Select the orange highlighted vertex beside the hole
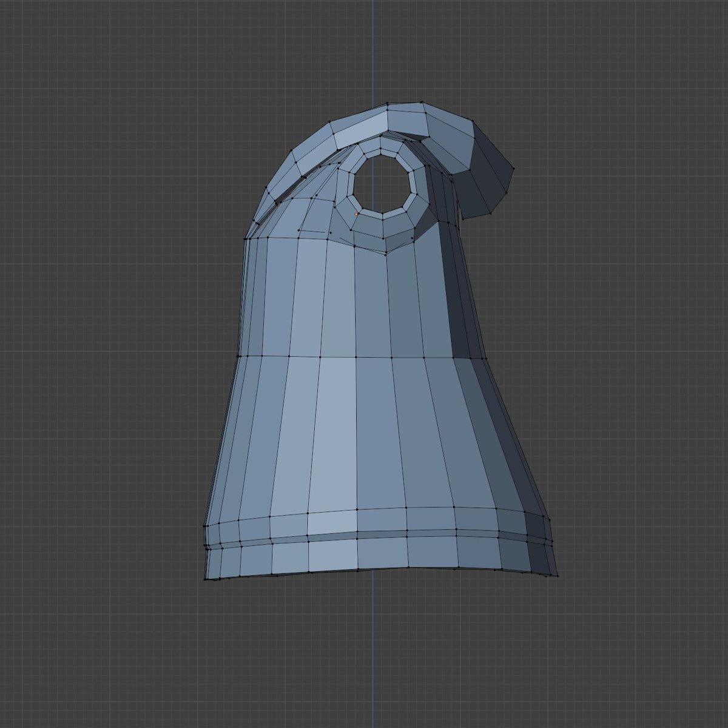This screenshot has width=728, height=728. click(356, 214)
